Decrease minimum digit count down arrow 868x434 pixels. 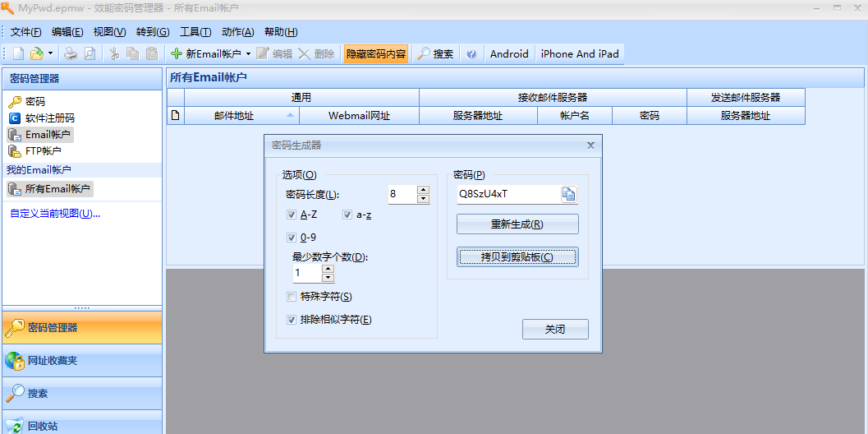coord(328,277)
